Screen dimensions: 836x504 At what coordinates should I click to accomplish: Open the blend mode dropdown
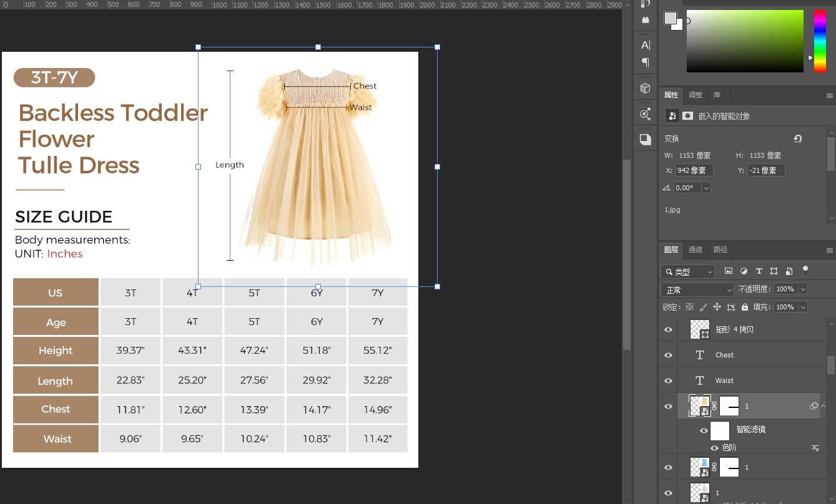(x=697, y=289)
